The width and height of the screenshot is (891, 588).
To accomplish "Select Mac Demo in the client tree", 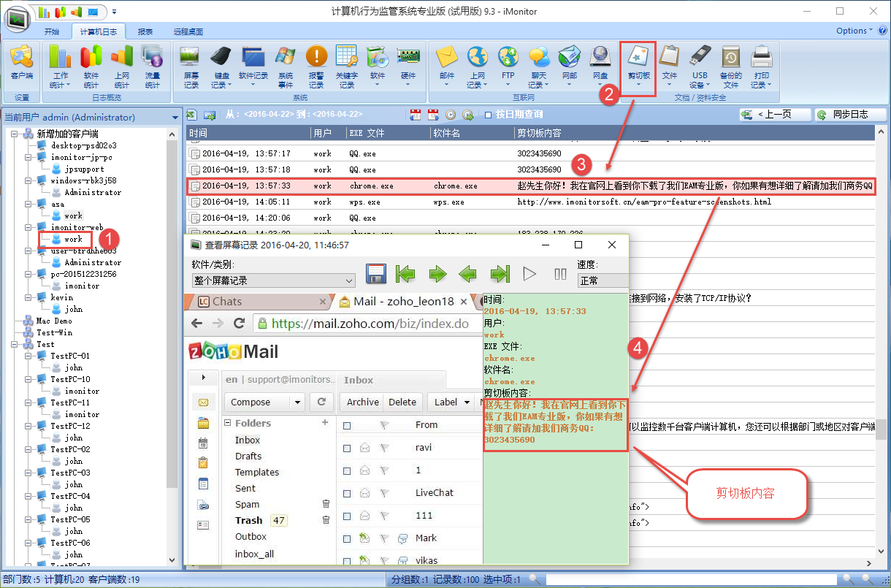I will pos(54,321).
